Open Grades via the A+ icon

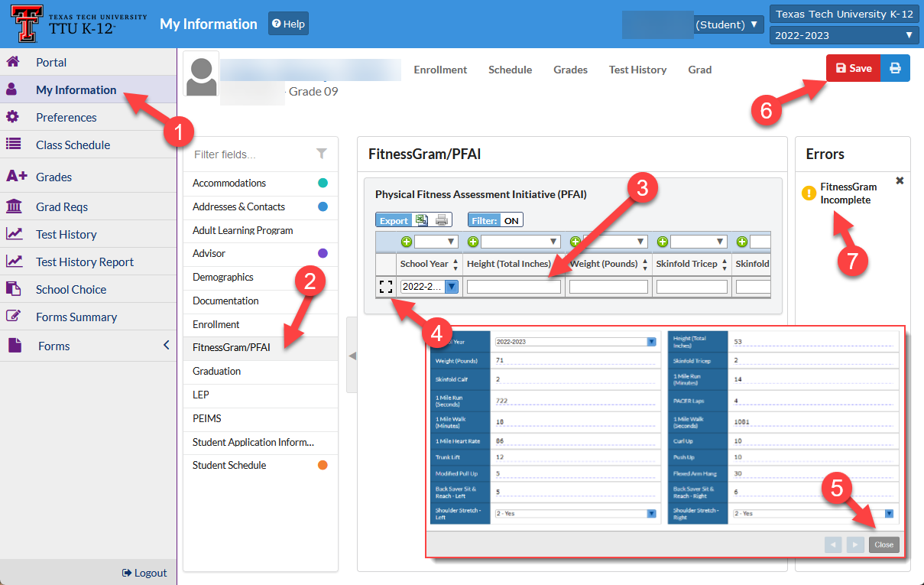(16, 177)
